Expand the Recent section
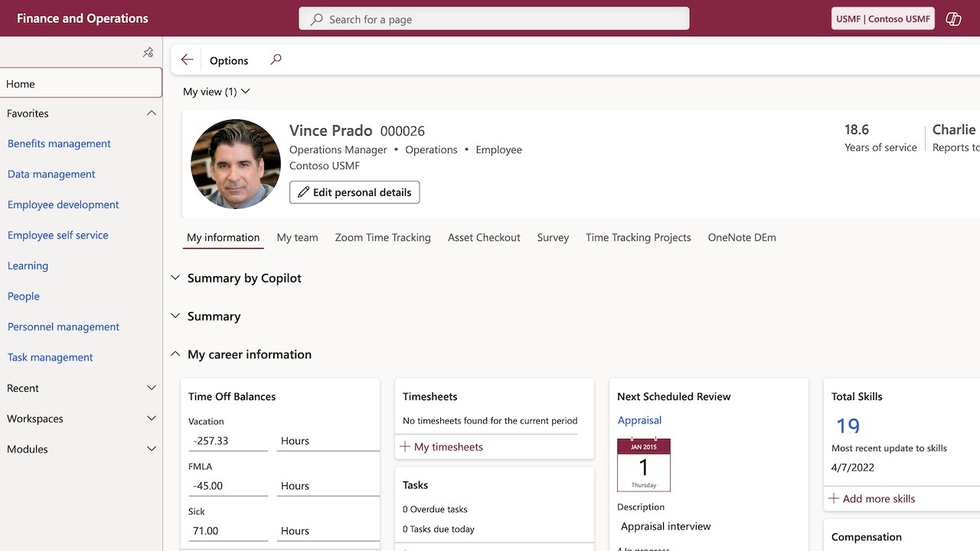The width and height of the screenshot is (980, 551). 151,388
